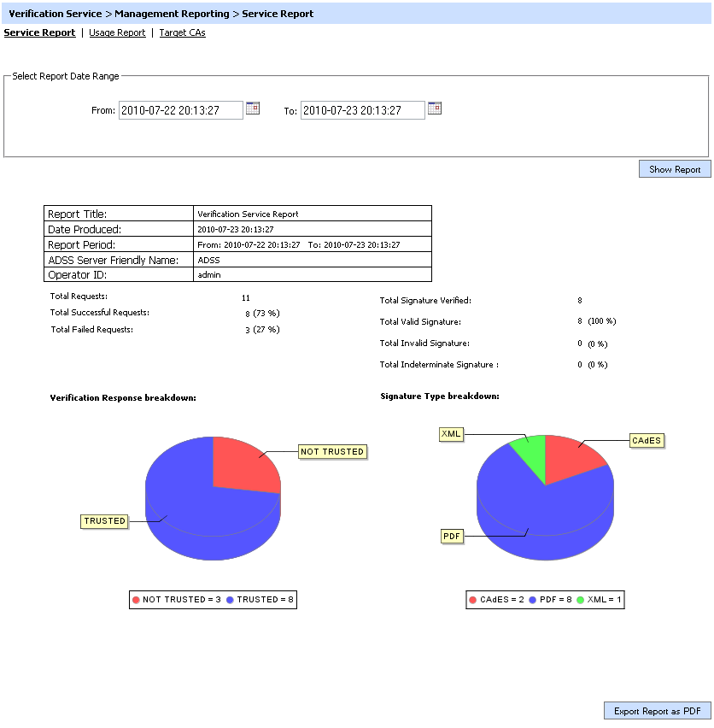Click the red CAdES legend swatch
Screen dimensions: 714x728
[473, 600]
